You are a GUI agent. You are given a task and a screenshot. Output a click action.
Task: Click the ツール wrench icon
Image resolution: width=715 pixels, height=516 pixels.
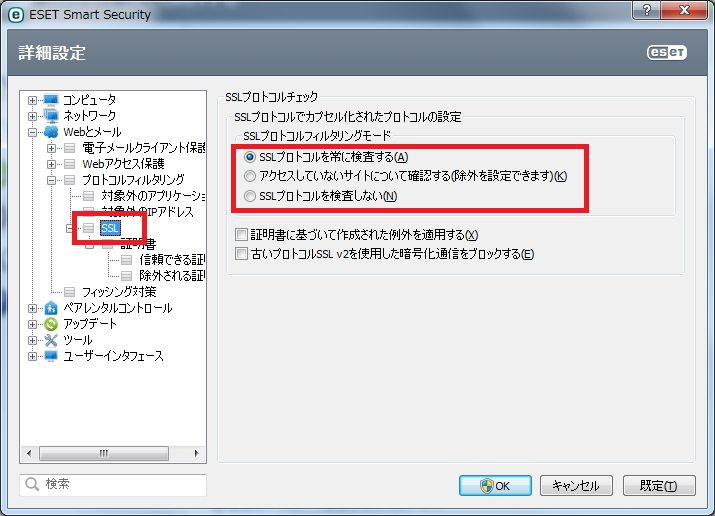click(x=51, y=340)
